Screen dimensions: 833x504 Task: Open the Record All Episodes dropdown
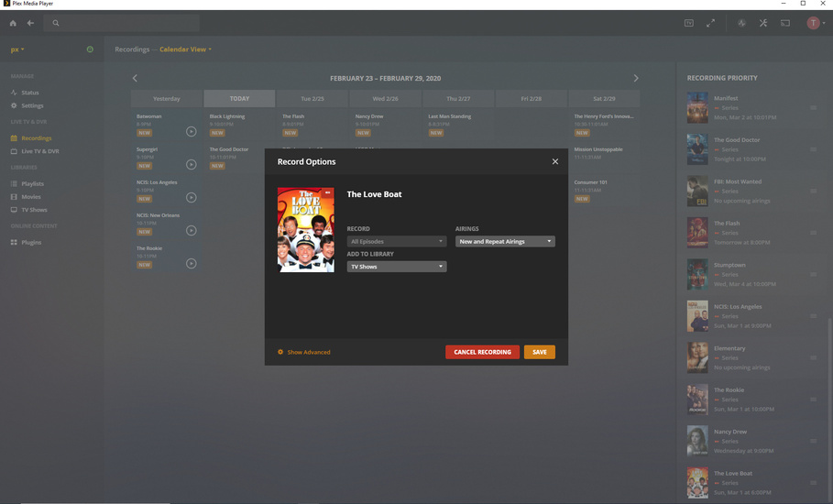(x=397, y=241)
